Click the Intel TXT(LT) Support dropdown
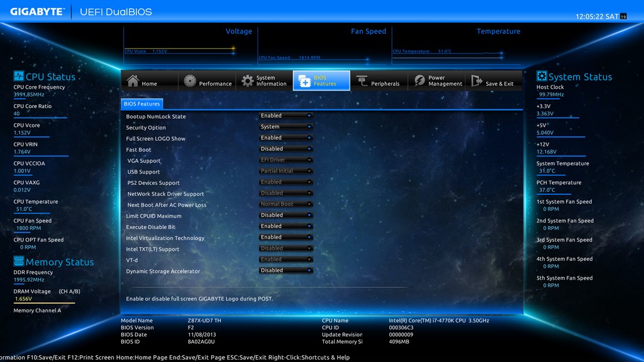 [286, 248]
